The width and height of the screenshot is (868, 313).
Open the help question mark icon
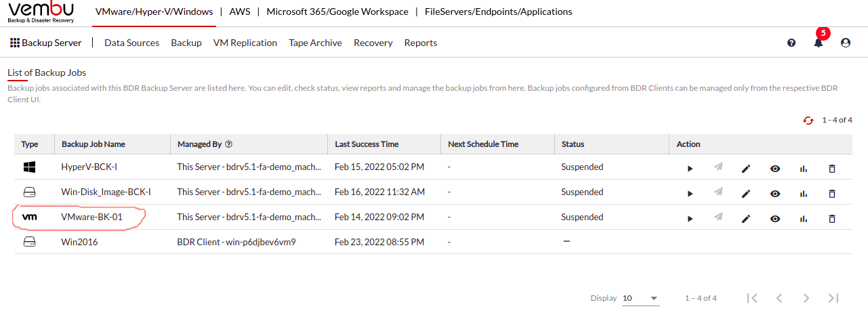791,43
